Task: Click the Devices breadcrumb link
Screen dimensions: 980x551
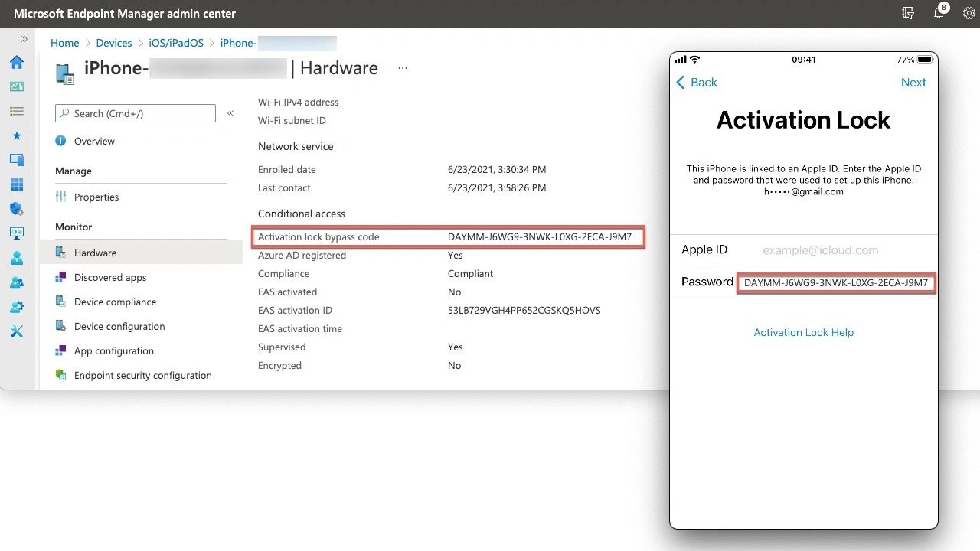Action: 114,43
